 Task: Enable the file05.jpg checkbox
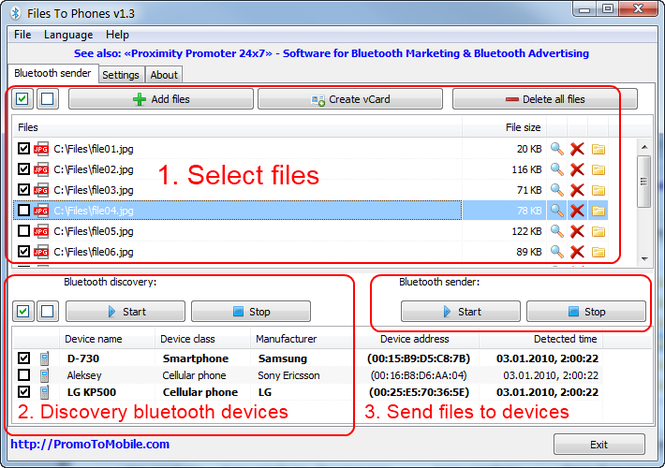click(24, 231)
